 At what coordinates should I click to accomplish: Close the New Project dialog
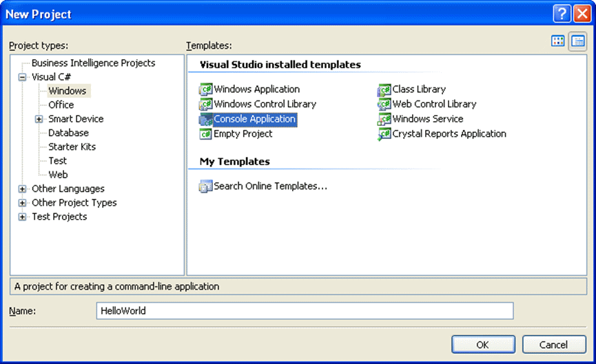pos(582,14)
